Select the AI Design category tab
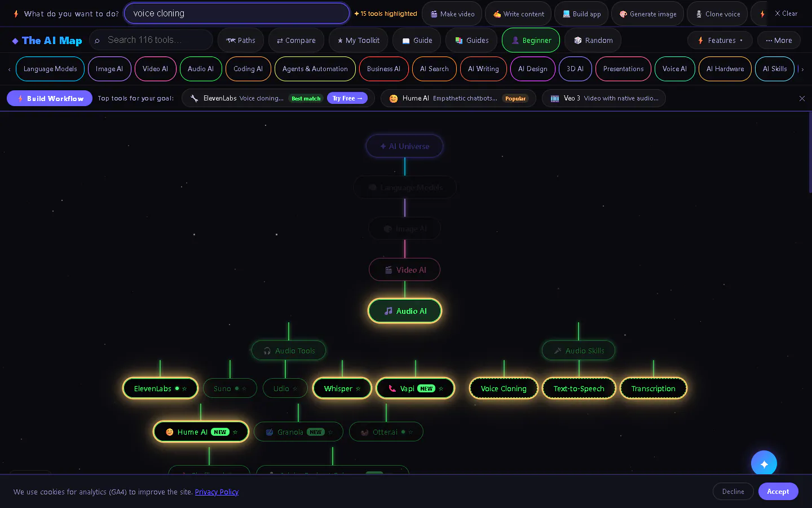The image size is (812, 508). pyautogui.click(x=533, y=69)
